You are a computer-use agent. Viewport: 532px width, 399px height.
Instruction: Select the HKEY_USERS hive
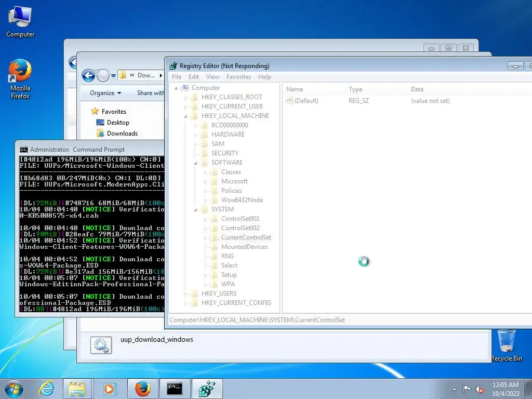point(219,294)
